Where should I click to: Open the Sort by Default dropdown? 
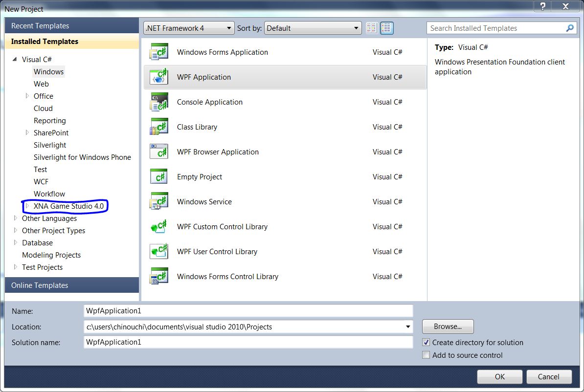click(x=313, y=28)
